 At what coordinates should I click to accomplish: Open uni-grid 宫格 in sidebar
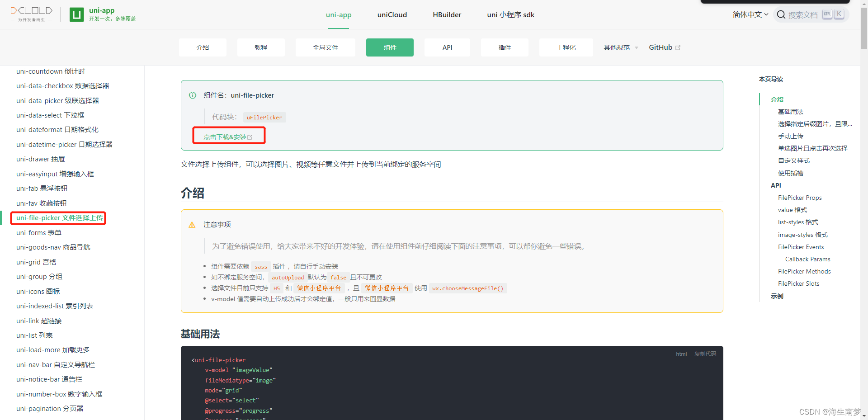36,262
